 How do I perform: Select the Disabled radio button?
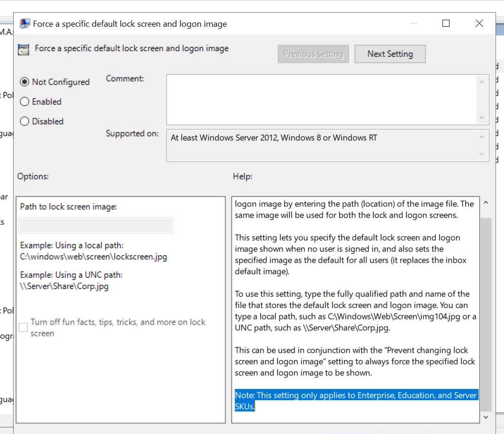[24, 122]
